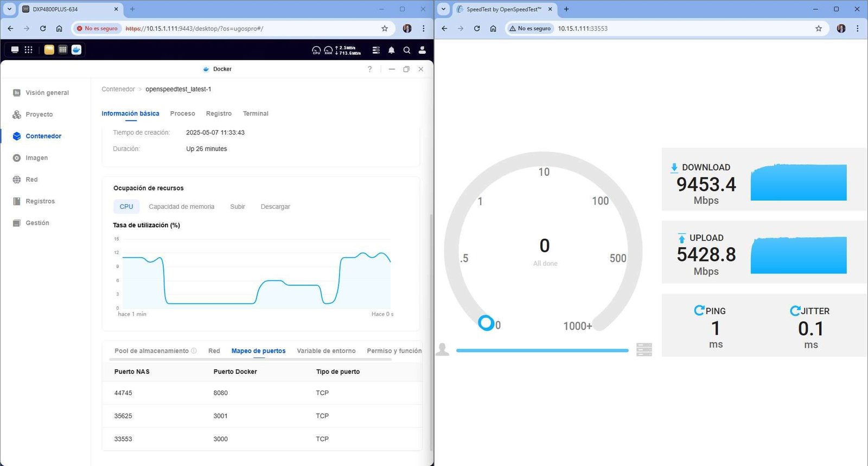Go back in the left browser window
Image resolution: width=868 pixels, height=466 pixels.
click(10, 28)
